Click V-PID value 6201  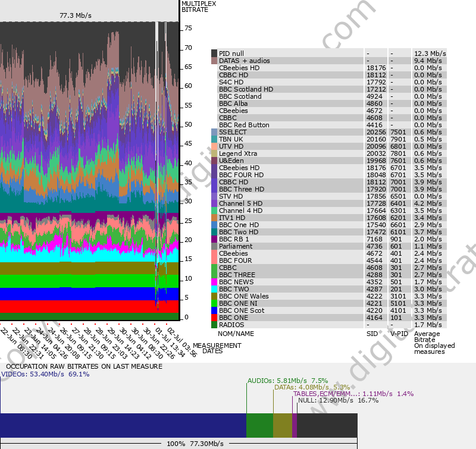[398, 218]
